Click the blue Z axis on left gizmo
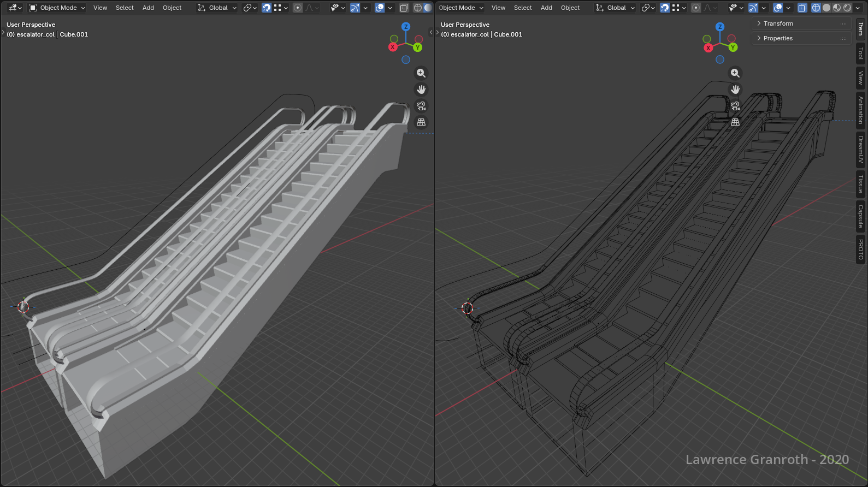The height and width of the screenshot is (487, 868). [406, 27]
